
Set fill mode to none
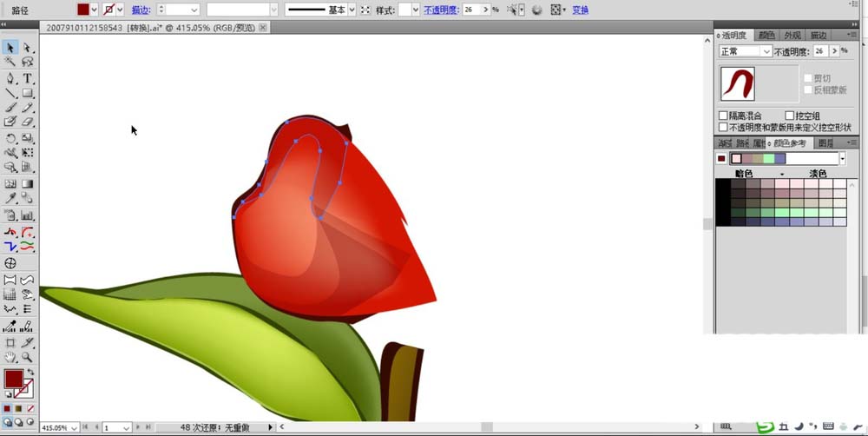pyautogui.click(x=30, y=409)
